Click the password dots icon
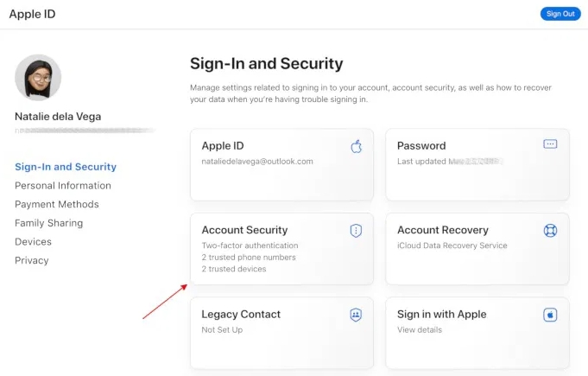This screenshot has height=376, width=588. click(x=550, y=144)
